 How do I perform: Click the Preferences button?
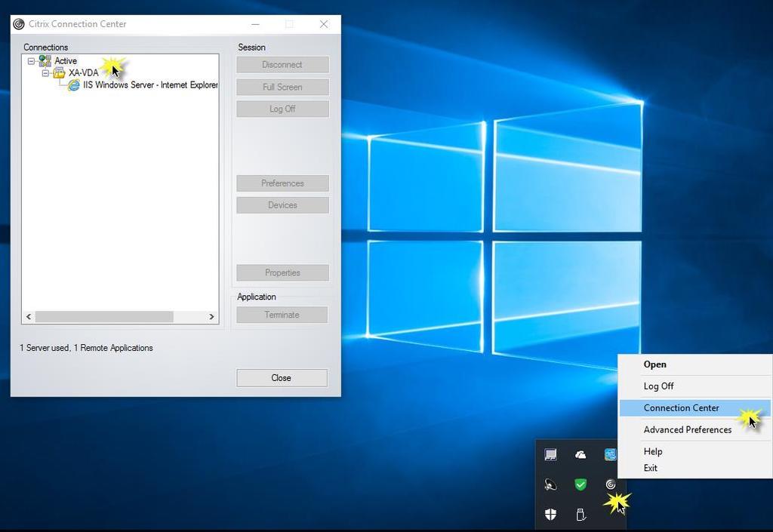tap(282, 183)
